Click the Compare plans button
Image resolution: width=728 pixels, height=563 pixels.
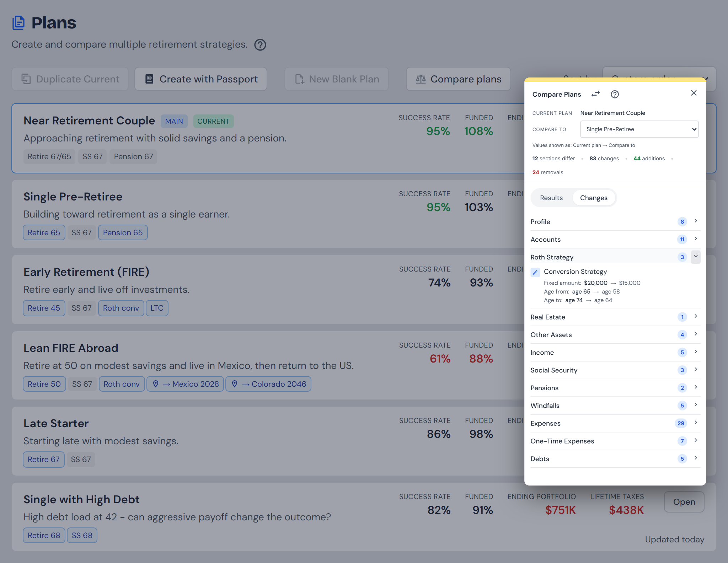pyautogui.click(x=459, y=79)
